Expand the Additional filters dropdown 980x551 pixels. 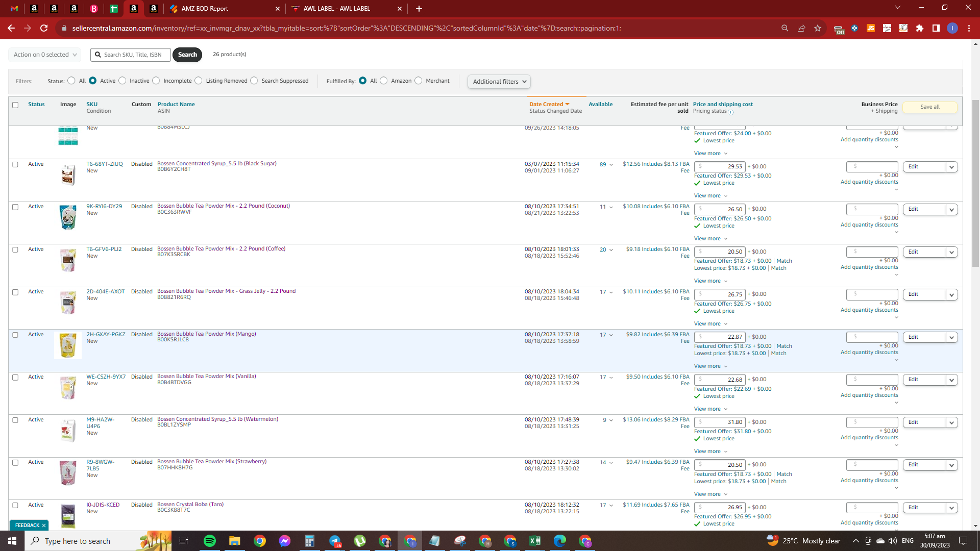tap(499, 82)
